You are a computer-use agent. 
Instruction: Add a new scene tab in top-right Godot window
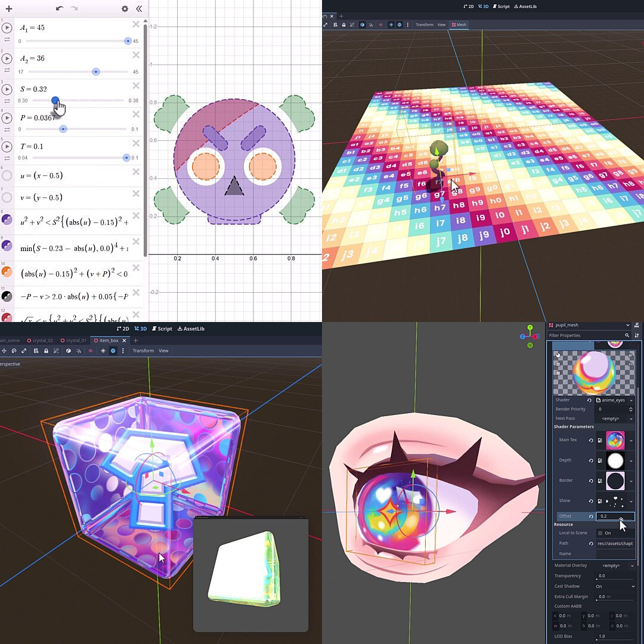341,16
